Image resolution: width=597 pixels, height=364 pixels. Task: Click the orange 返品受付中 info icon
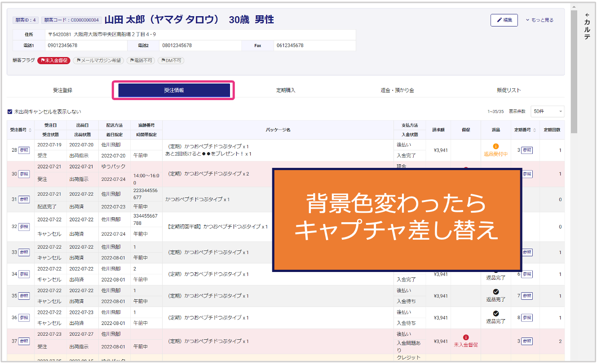pyautogui.click(x=495, y=146)
